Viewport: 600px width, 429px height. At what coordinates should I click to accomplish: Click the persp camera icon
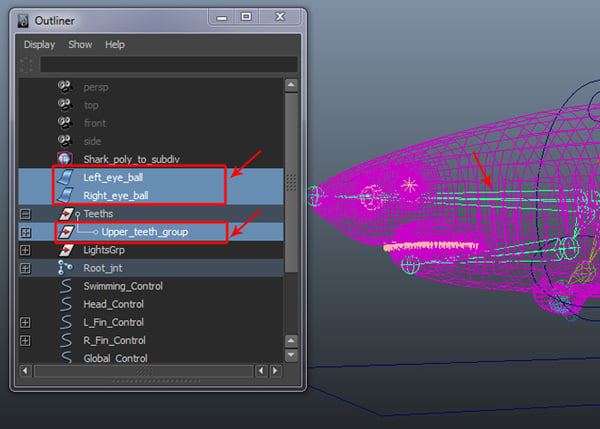click(65, 87)
